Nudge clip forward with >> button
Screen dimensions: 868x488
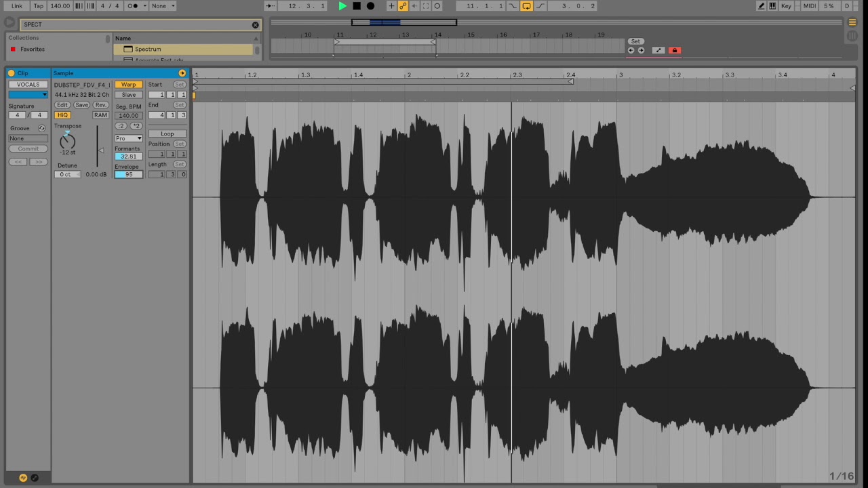[x=39, y=162]
